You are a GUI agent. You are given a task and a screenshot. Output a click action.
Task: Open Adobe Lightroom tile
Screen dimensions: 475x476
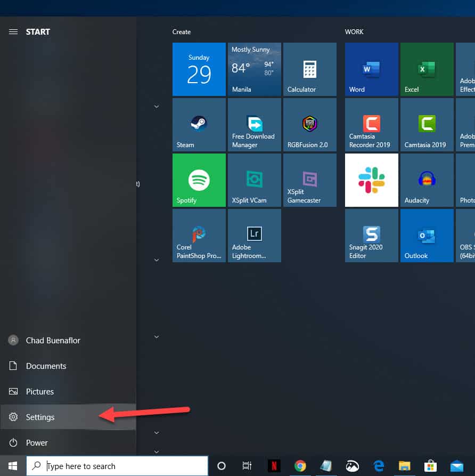(255, 236)
